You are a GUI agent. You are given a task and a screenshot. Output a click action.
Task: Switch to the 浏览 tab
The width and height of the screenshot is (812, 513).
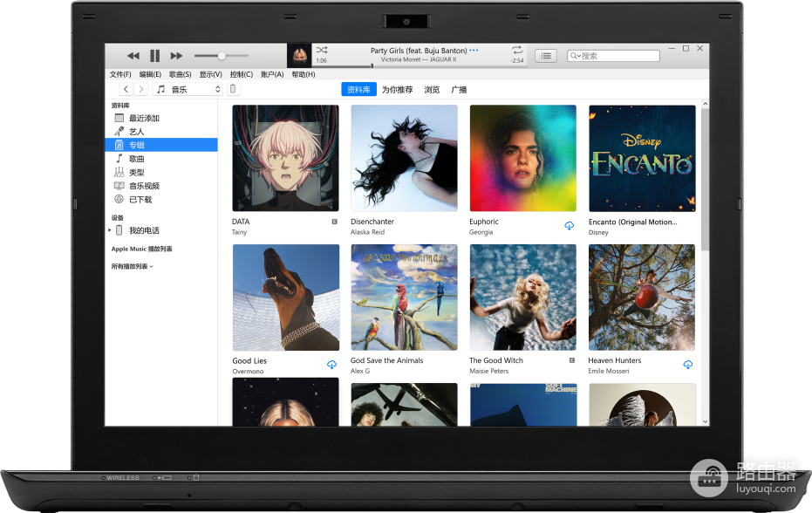point(432,90)
